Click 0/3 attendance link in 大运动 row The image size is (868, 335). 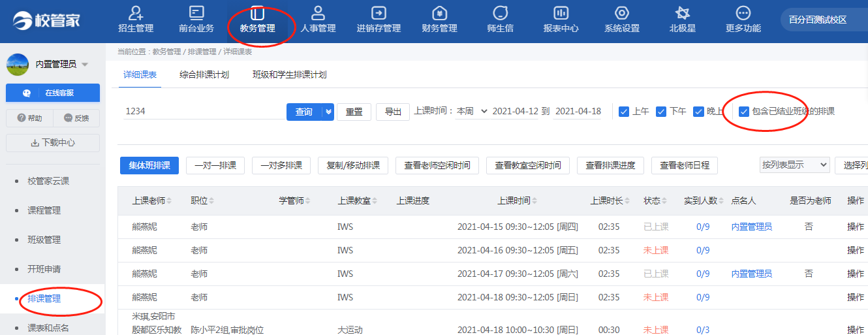pos(703,330)
